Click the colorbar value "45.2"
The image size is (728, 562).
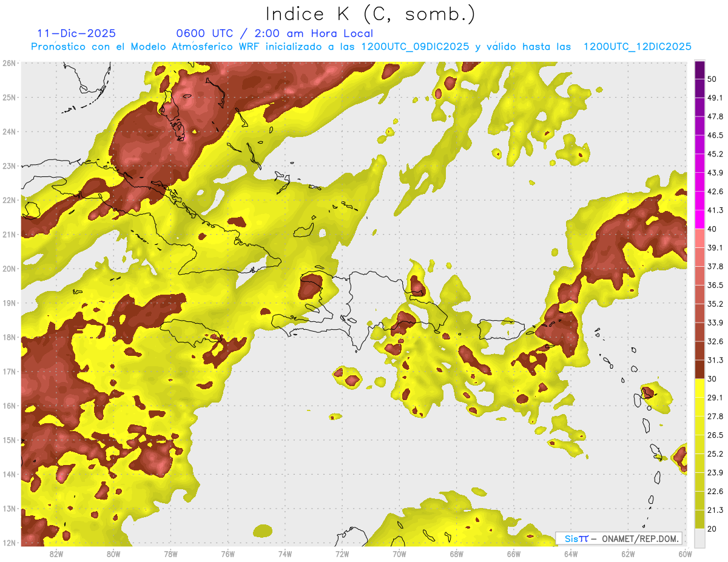click(715, 154)
